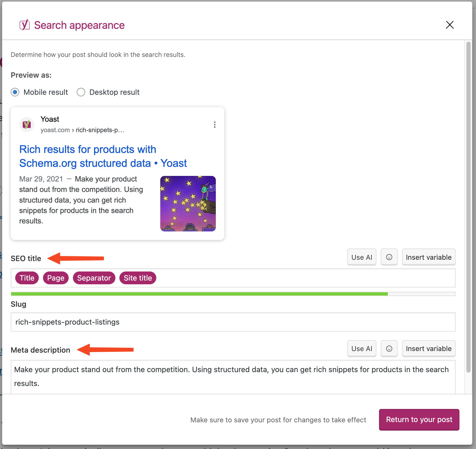The image size is (476, 449).
Task: Switch preview to Desktop result
Action: [81, 92]
